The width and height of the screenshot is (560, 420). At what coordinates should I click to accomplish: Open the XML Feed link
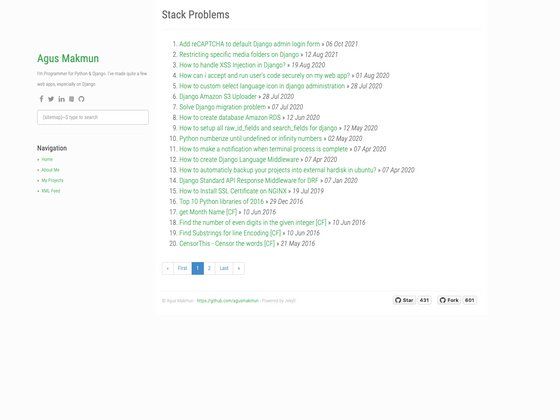click(x=51, y=191)
